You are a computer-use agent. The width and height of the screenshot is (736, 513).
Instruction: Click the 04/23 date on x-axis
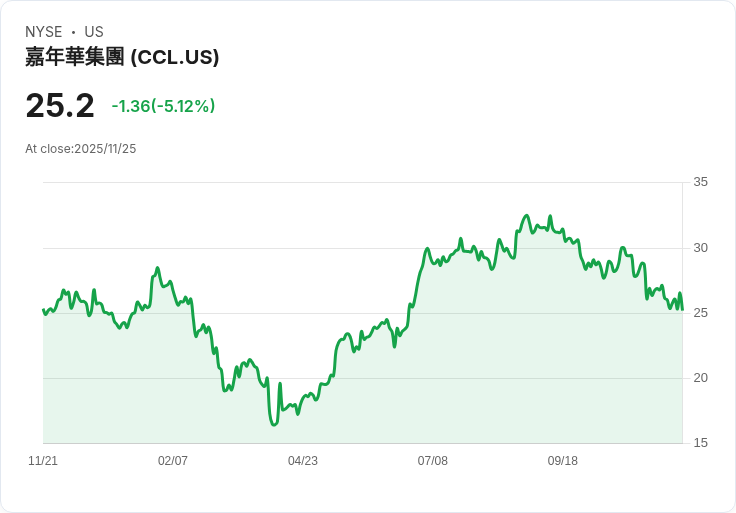tap(303, 461)
